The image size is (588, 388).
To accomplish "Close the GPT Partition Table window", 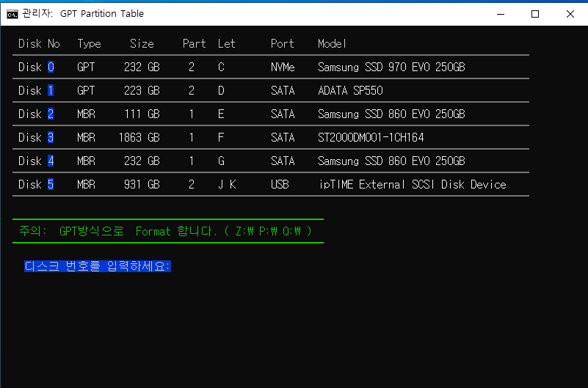I will [x=570, y=14].
